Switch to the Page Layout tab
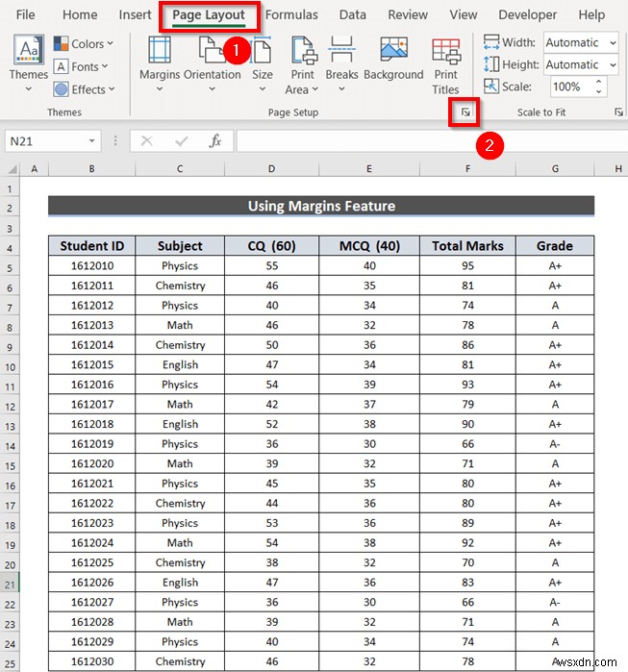 pos(209,15)
